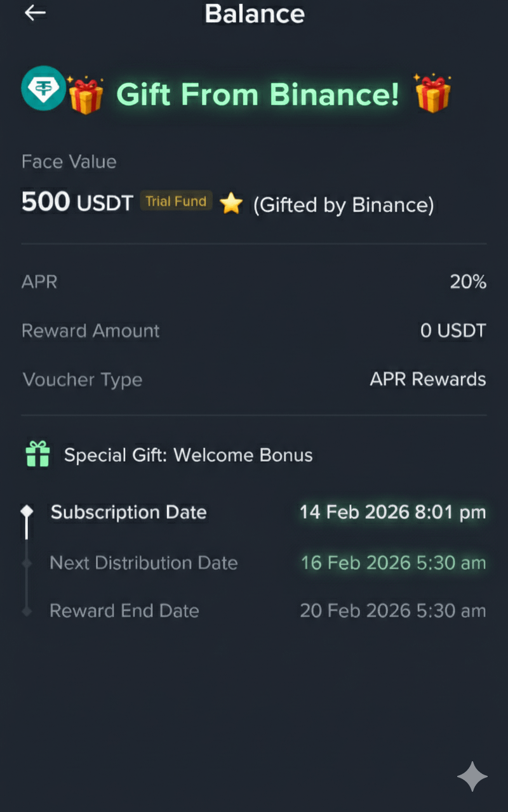508x812 pixels.
Task: Tap the gift box right of the title
Action: (x=433, y=93)
